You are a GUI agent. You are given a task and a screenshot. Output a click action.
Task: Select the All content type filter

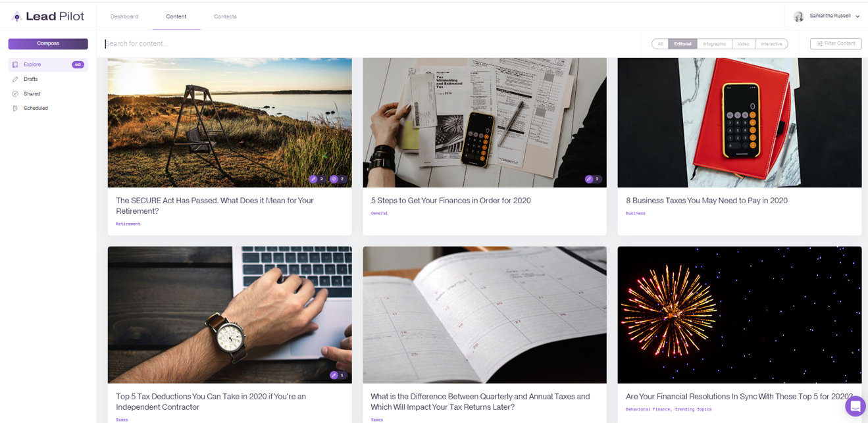tap(660, 44)
